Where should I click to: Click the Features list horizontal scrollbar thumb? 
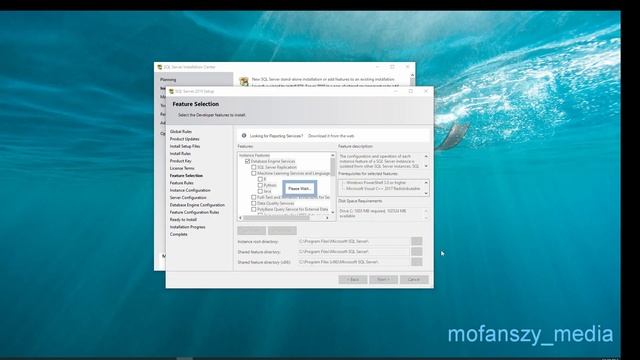276,218
